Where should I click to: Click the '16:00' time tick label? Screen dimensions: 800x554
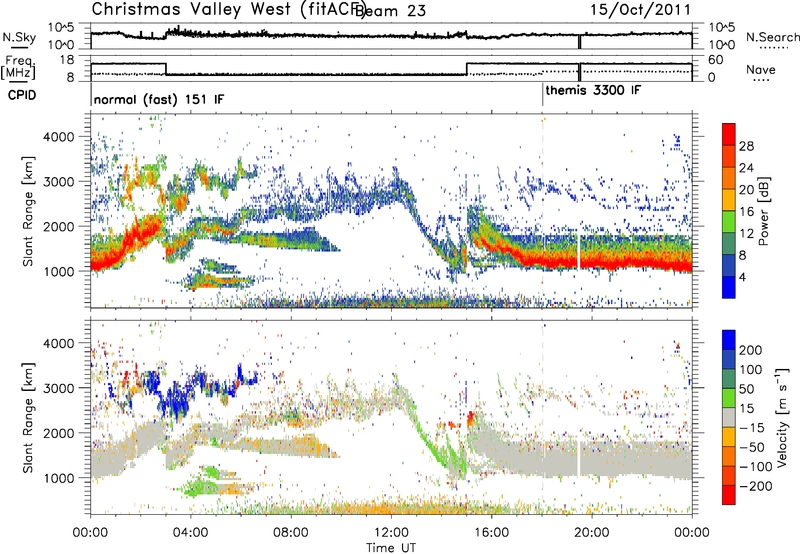[x=491, y=532]
